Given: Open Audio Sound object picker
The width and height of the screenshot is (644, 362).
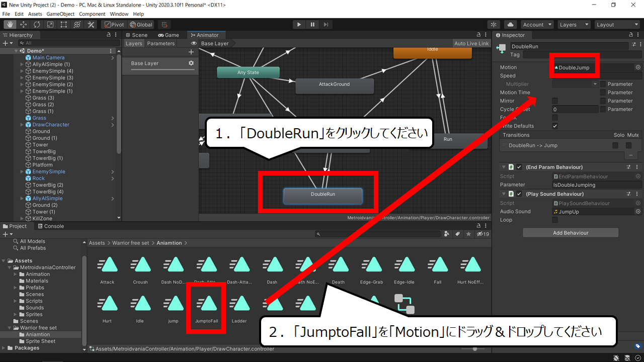Looking at the screenshot, I should click(638, 212).
